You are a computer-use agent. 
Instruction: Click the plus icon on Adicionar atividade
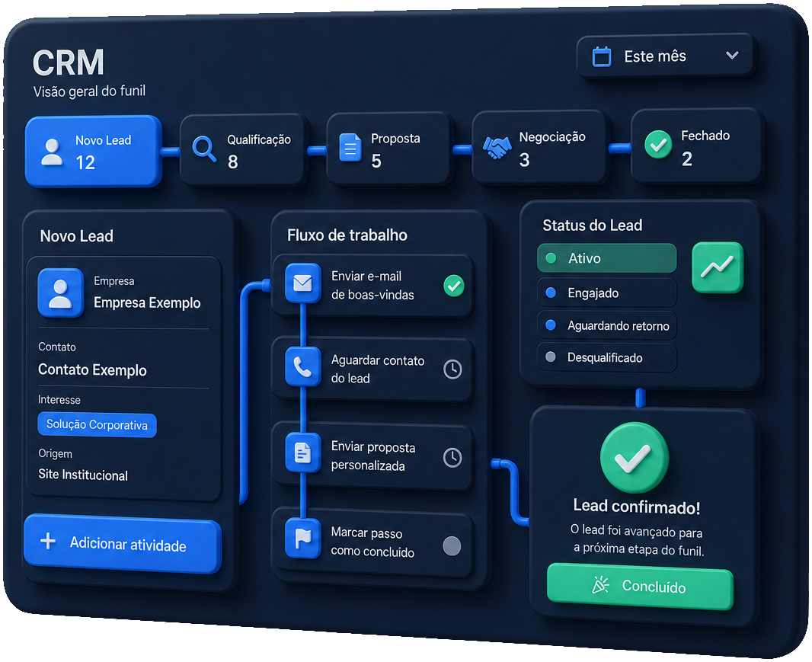pyautogui.click(x=48, y=541)
